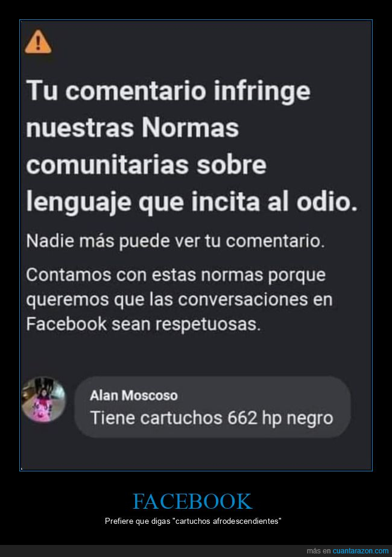
Task: Click the blue FACEBOOK title
Action: (192, 501)
